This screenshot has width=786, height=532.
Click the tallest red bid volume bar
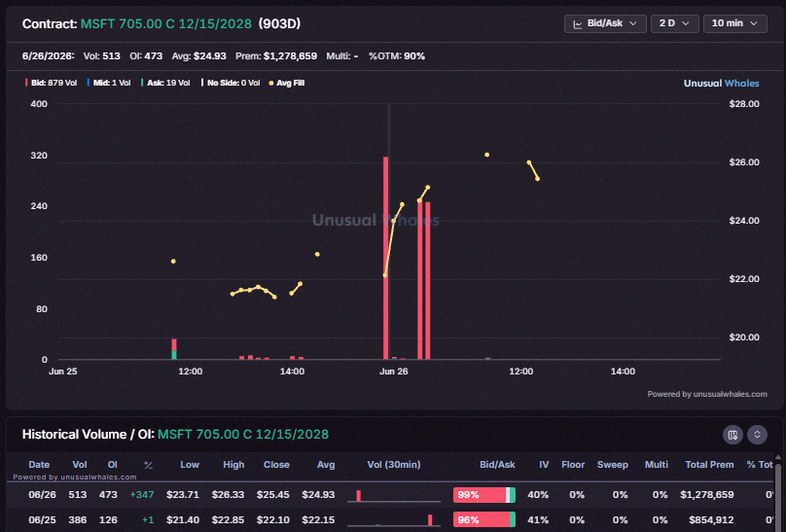click(x=385, y=258)
